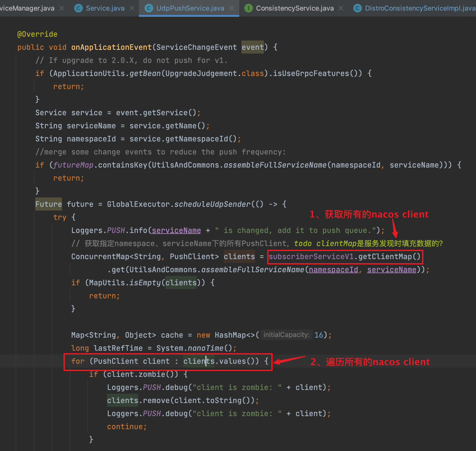Viewport: 476px width, 451px height.
Task: Click the scheduleUdpSender method call
Action: (212, 204)
